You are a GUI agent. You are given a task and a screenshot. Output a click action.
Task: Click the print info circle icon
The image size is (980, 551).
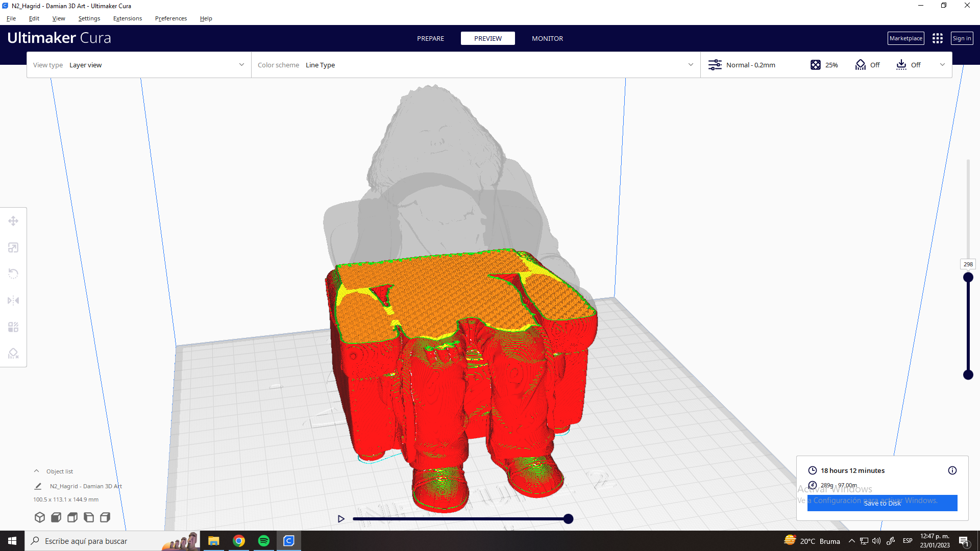(x=952, y=470)
